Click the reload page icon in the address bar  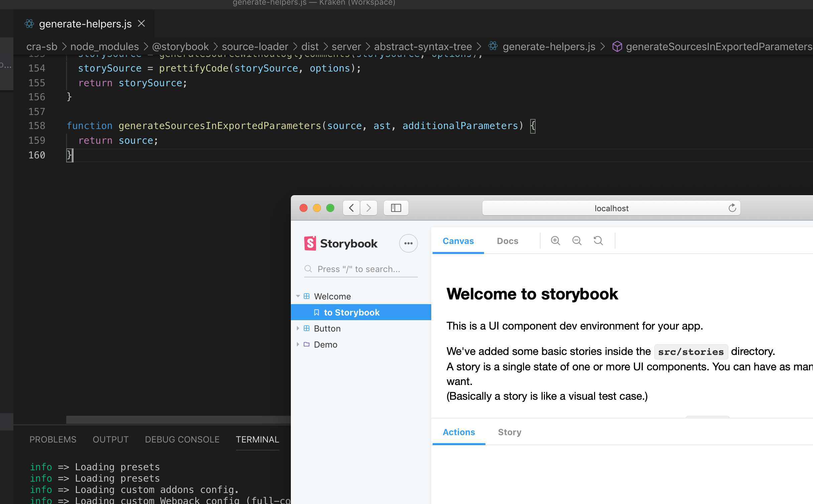[732, 208]
